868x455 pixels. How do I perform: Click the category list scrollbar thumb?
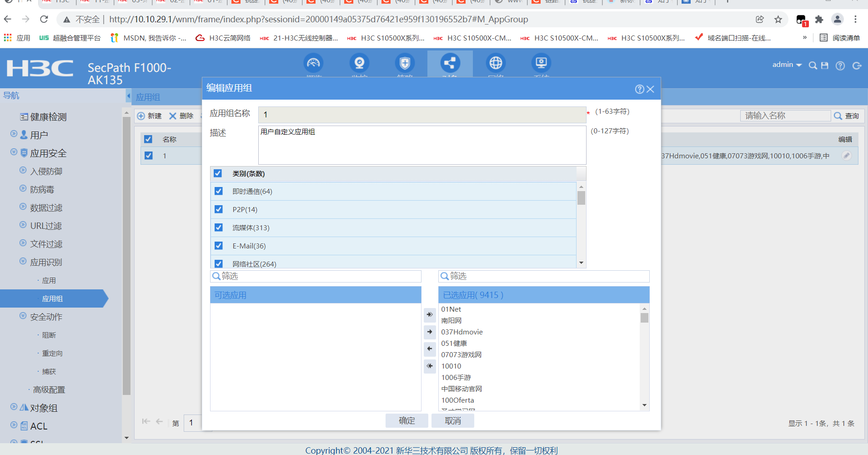tap(581, 198)
